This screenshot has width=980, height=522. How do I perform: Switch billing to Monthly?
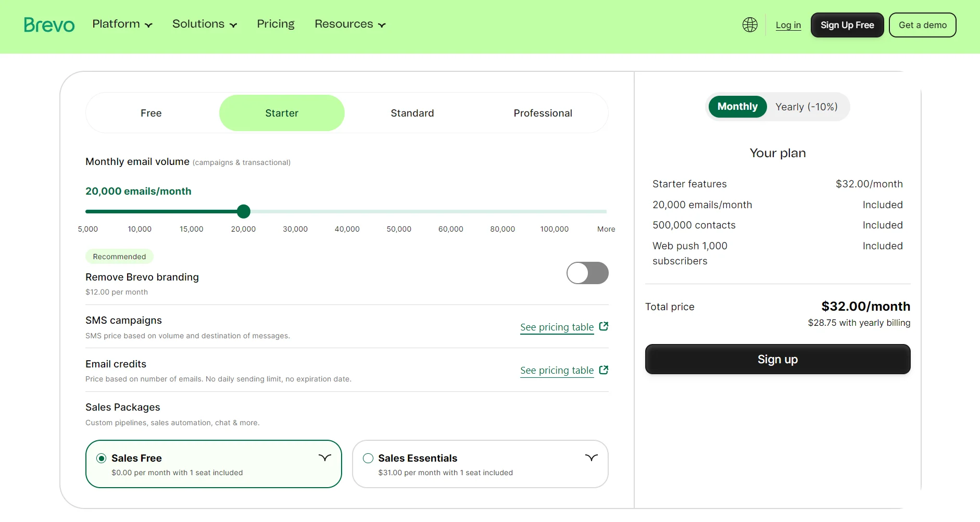737,107
